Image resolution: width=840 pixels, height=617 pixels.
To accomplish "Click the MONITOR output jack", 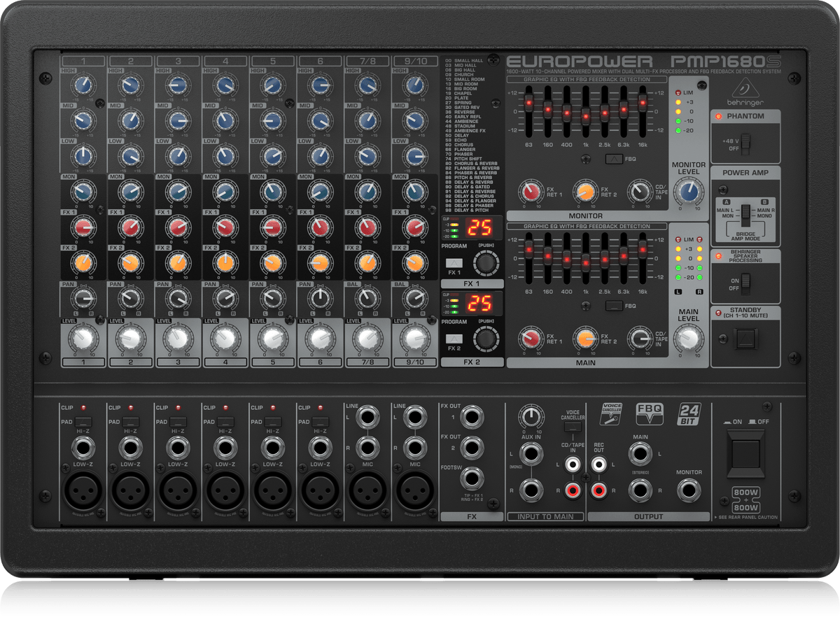I will click(689, 490).
